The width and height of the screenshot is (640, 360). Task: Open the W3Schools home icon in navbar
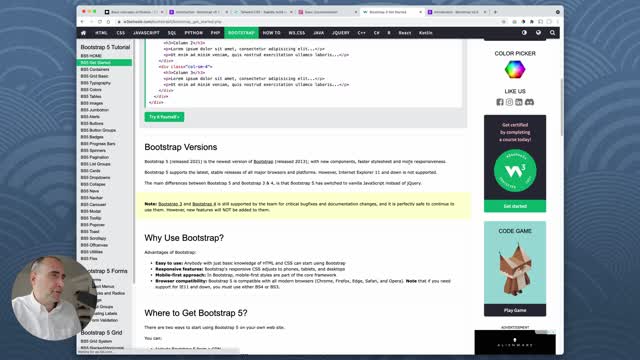pyautogui.click(x=84, y=33)
